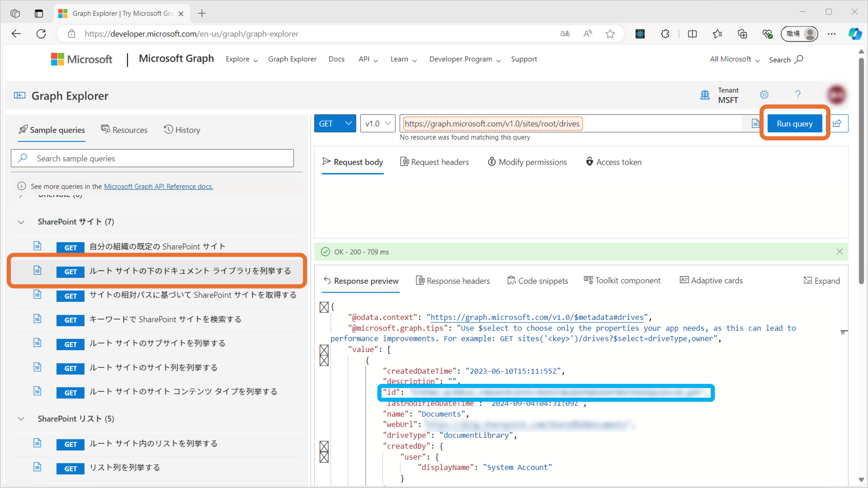
Task: Open the Docs navigation link
Action: (x=336, y=59)
